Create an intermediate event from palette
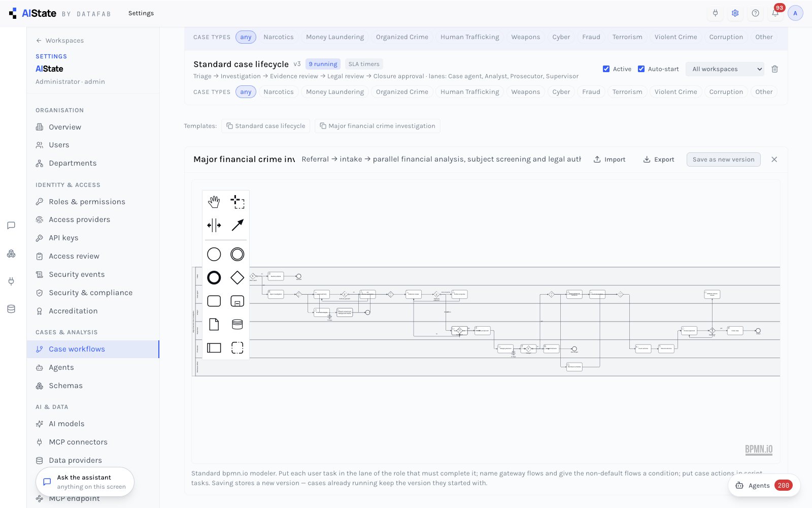812x508 pixels. pos(238,254)
